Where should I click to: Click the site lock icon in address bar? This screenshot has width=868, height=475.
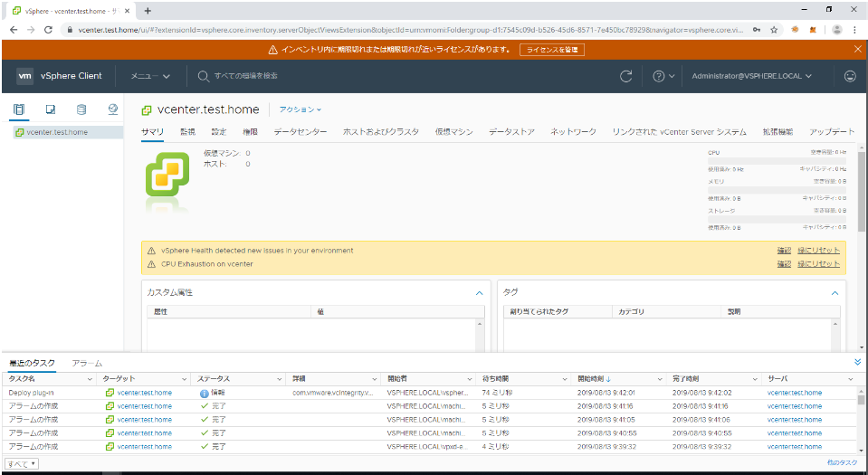(70, 30)
